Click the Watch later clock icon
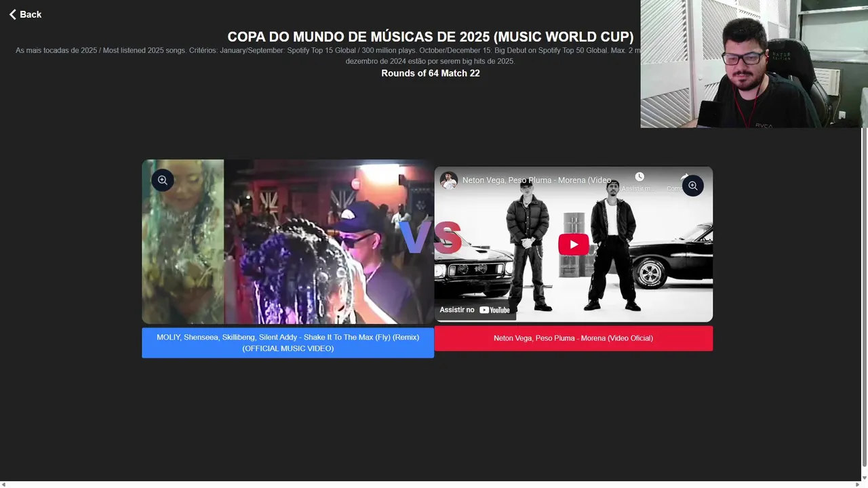The height and width of the screenshot is (488, 868). [x=639, y=177]
